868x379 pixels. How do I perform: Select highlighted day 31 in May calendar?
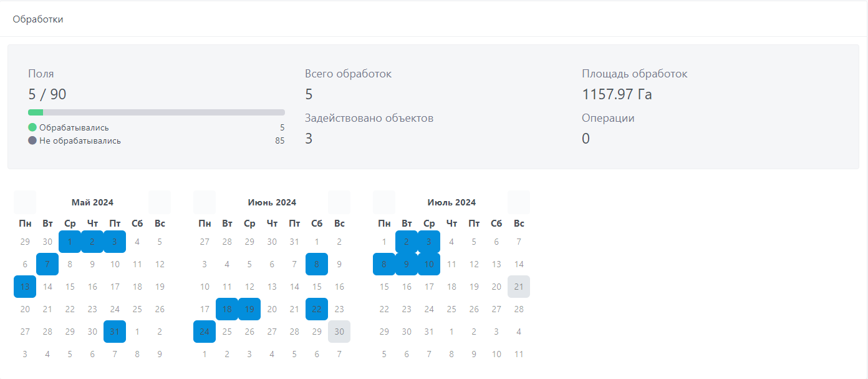pyautogui.click(x=115, y=332)
